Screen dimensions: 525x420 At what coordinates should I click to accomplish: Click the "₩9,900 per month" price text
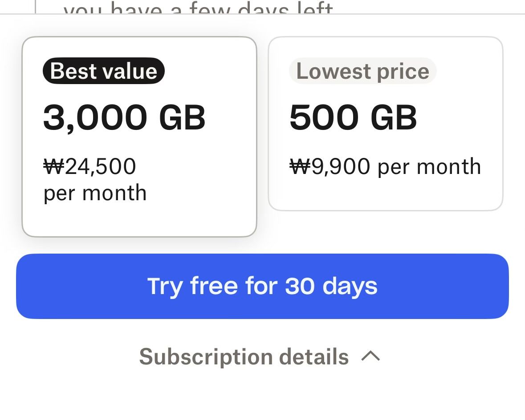(385, 167)
